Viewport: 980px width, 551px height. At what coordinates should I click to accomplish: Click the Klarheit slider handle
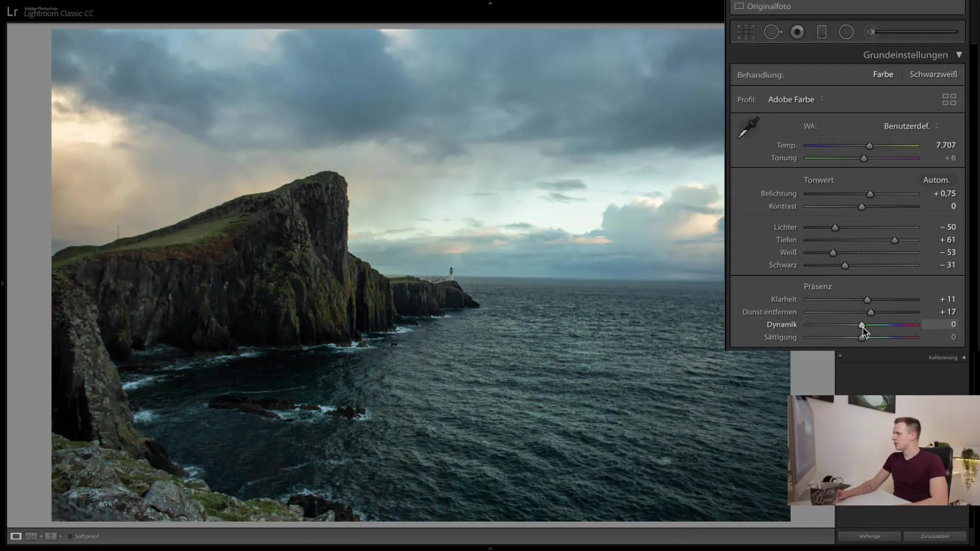(x=867, y=300)
